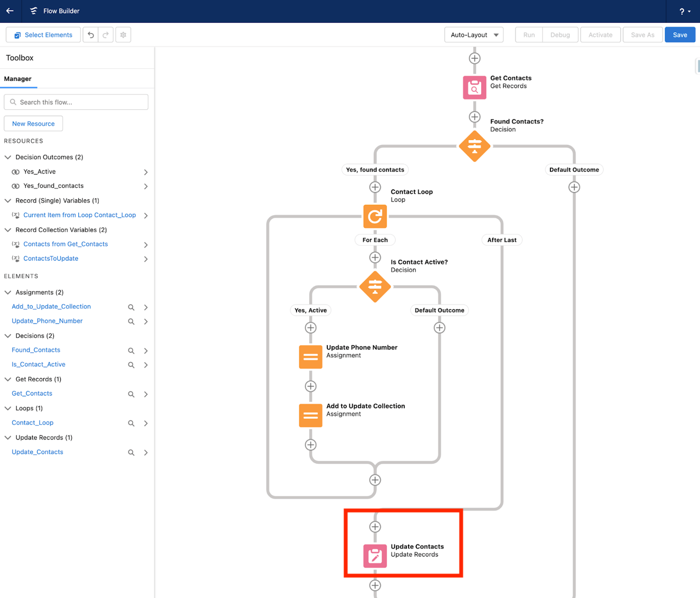The height and width of the screenshot is (598, 700).
Task: Select the Is Contact Active decision icon
Action: click(x=375, y=287)
